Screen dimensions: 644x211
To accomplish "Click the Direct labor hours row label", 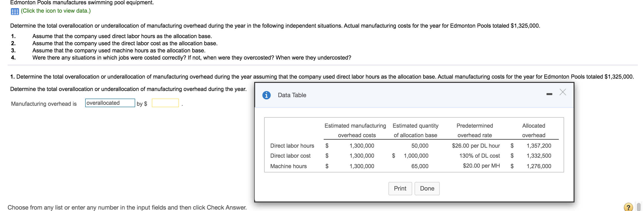I will point(292,146).
